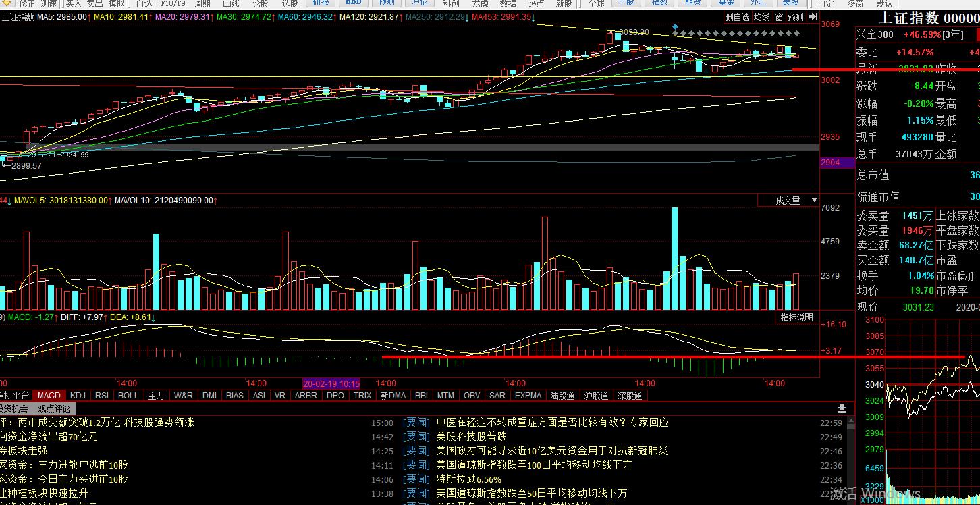
Task: Click the 删自选 remove from watchlist button
Action: click(737, 17)
